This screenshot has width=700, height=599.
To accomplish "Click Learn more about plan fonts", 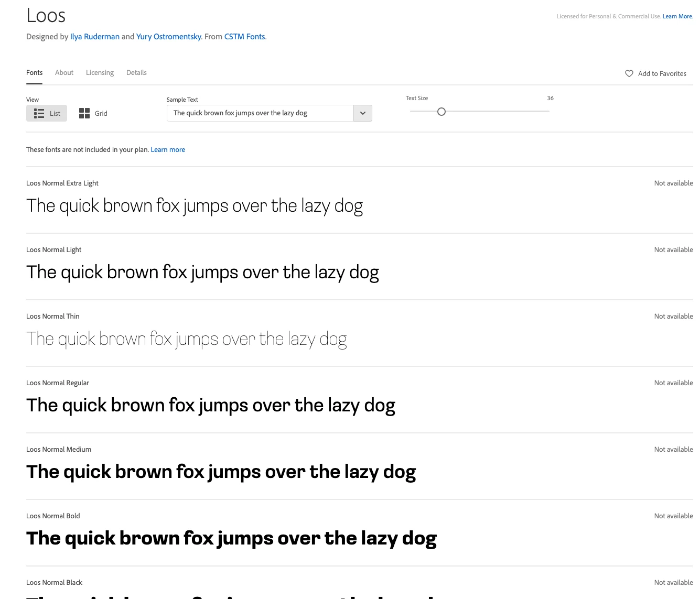I will [x=168, y=150].
